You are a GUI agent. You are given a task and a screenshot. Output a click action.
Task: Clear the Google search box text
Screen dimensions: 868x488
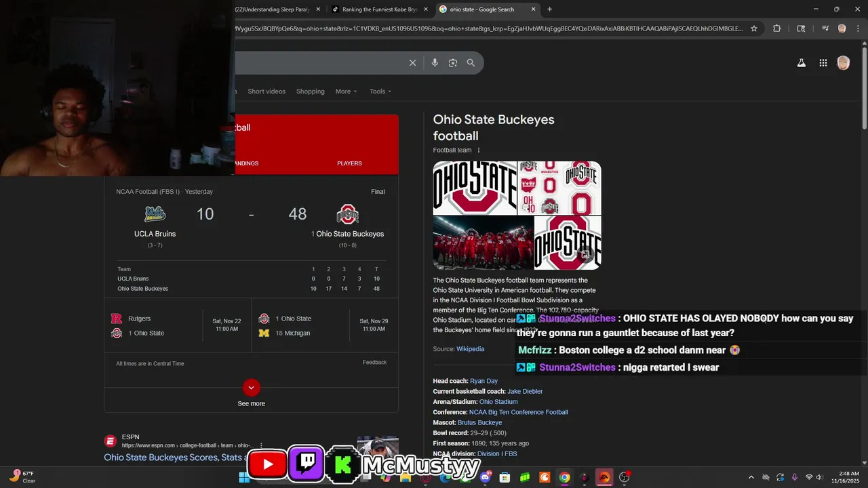point(412,63)
